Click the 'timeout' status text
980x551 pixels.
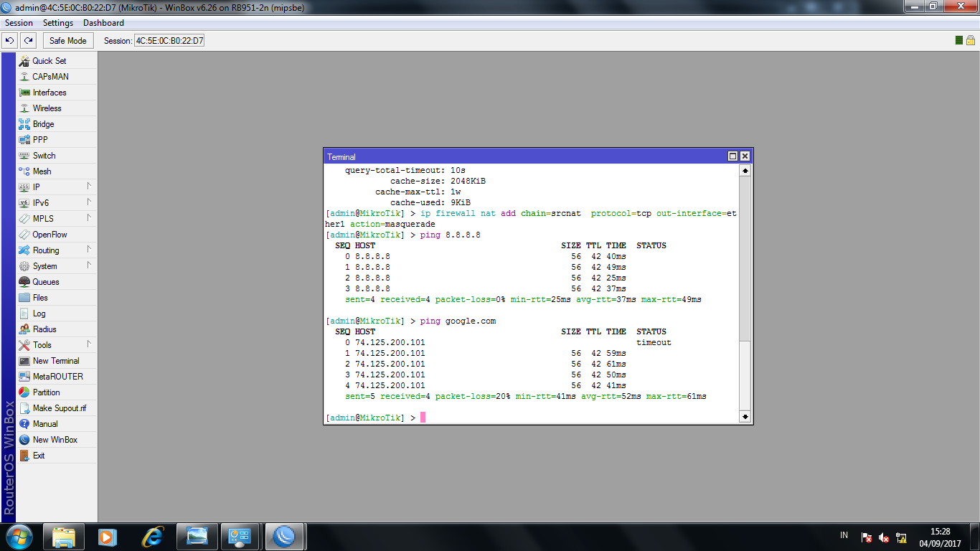coord(654,342)
